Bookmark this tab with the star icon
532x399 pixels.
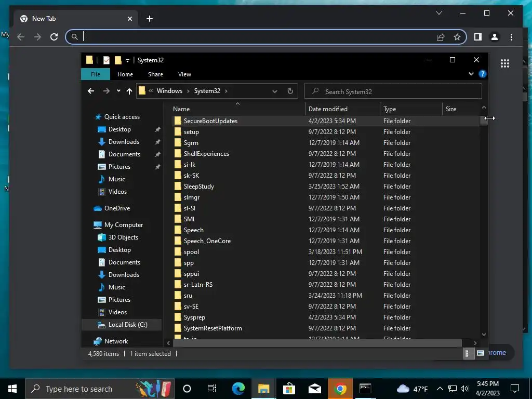point(457,37)
